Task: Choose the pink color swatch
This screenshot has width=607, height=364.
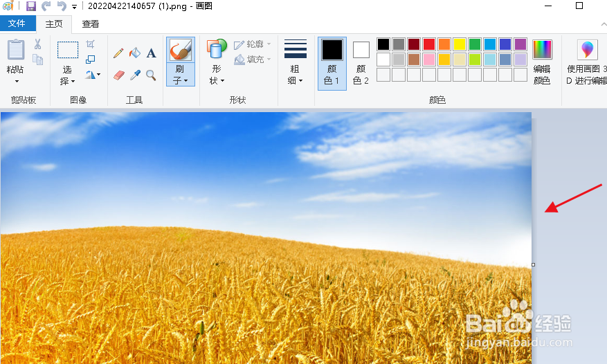Action: click(429, 60)
